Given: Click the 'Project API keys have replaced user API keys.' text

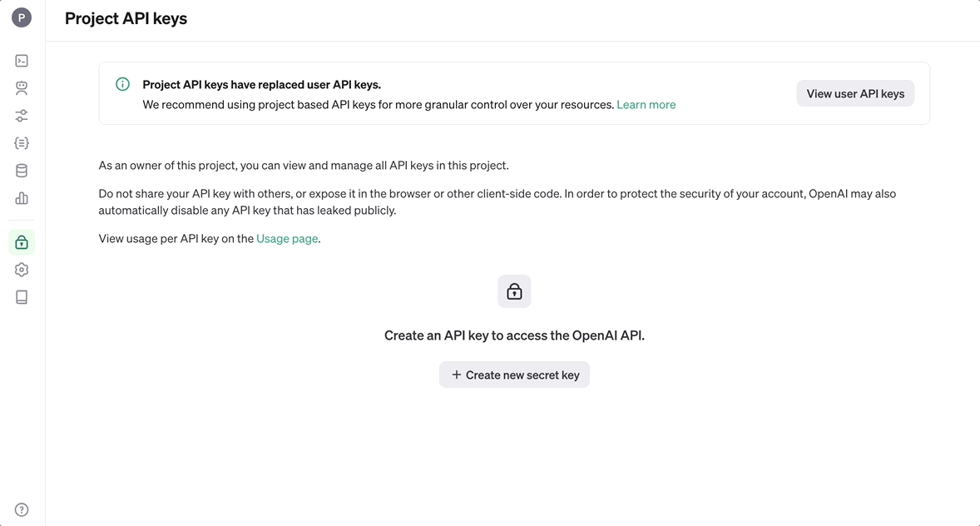Looking at the screenshot, I should (x=261, y=84).
